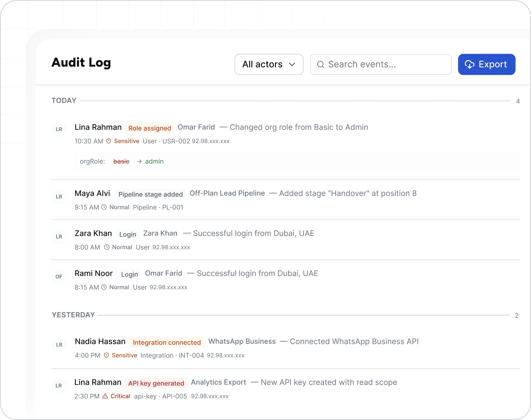Click OF avatar beside Rami Noor
The image size is (531, 420).
tap(59, 277)
